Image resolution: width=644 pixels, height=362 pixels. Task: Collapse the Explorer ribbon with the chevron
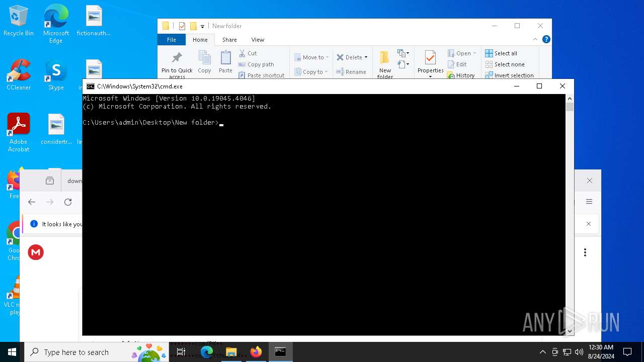[535, 39]
